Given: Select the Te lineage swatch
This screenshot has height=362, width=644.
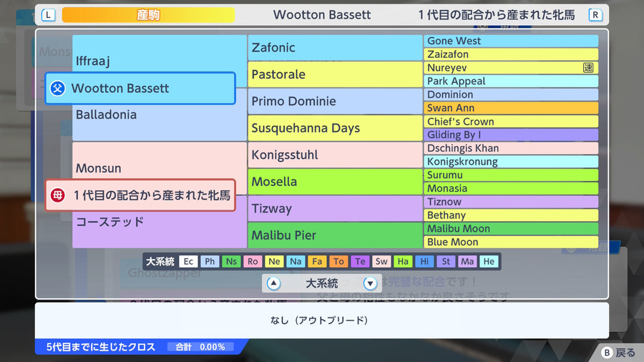Looking at the screenshot, I should 360,261.
